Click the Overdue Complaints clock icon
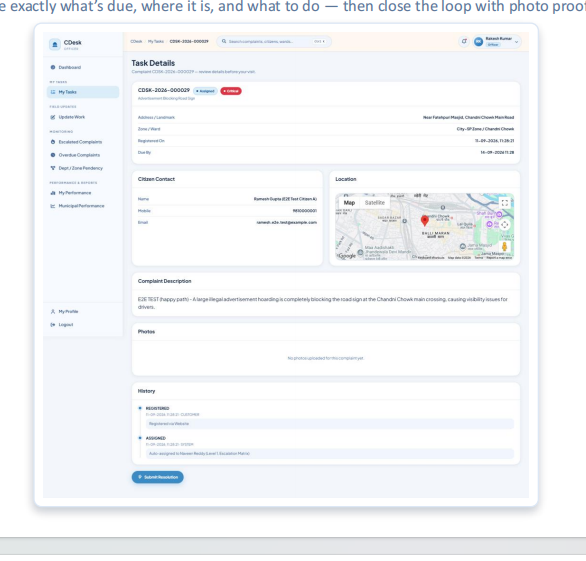 click(x=53, y=155)
